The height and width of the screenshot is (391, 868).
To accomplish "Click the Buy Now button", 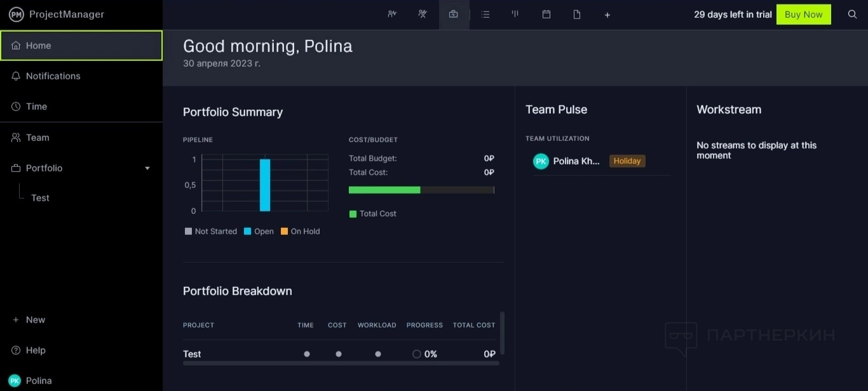I will [803, 15].
